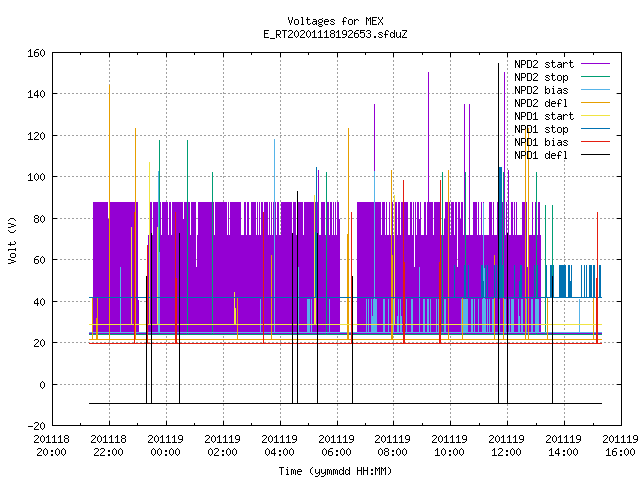Click the x-axis tick 201119 08:00
640x480 pixels.
point(393,446)
